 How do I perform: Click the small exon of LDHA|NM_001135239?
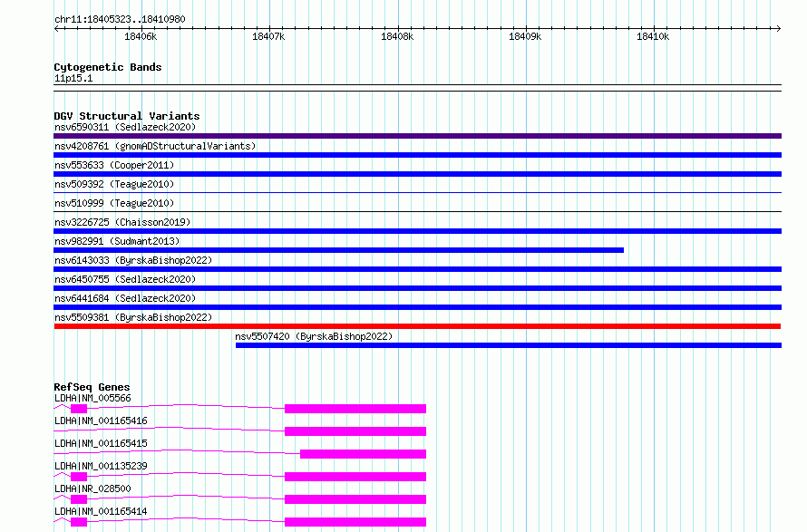(x=79, y=477)
